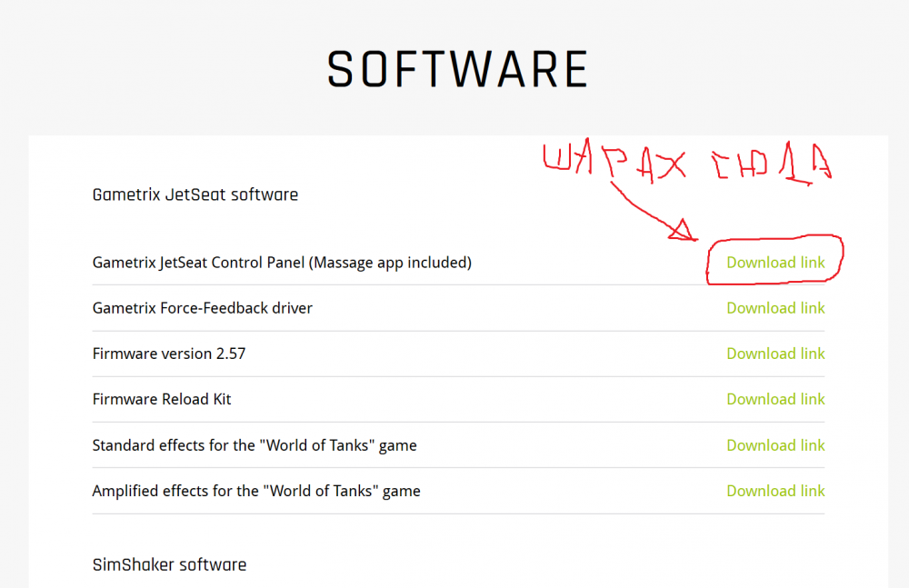Click the SOFTWARE page heading
The image size is (909, 588).
[x=457, y=70]
